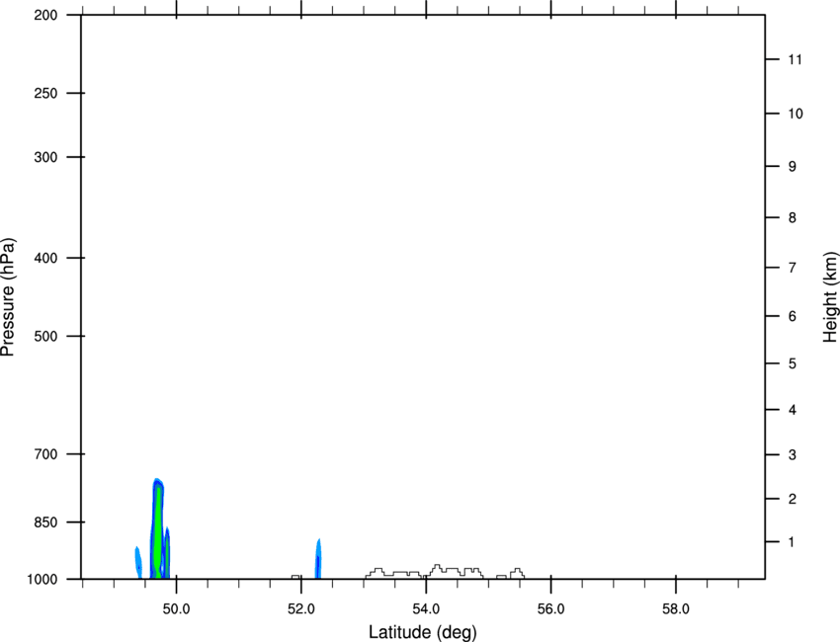Click height tick label 3
Image resolution: width=840 pixels, height=642 pixels.
point(793,454)
